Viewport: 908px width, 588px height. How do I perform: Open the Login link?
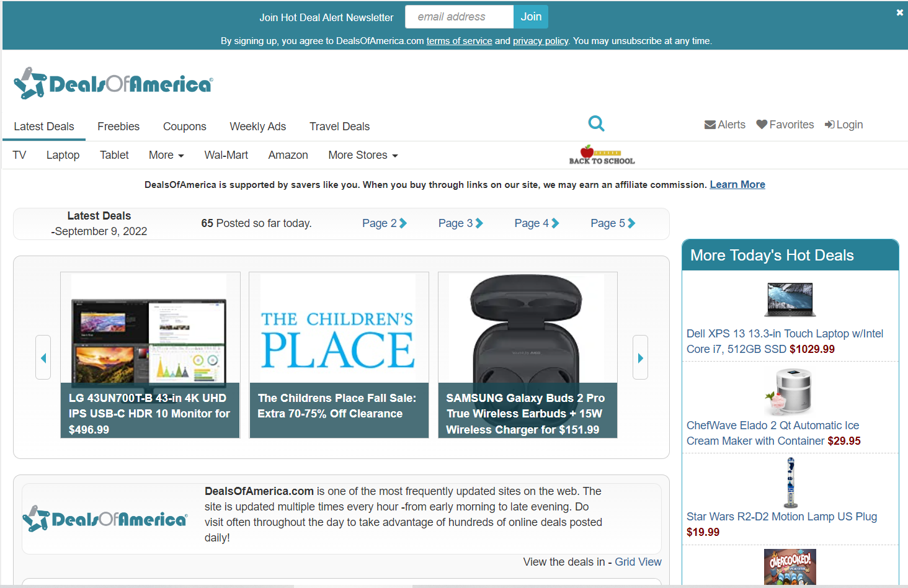tap(843, 125)
